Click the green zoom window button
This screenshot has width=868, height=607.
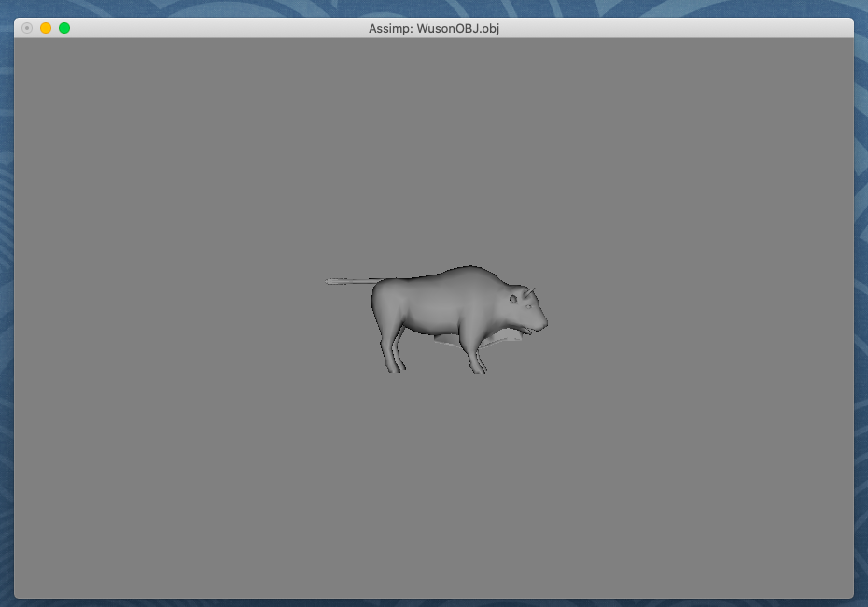pos(64,28)
